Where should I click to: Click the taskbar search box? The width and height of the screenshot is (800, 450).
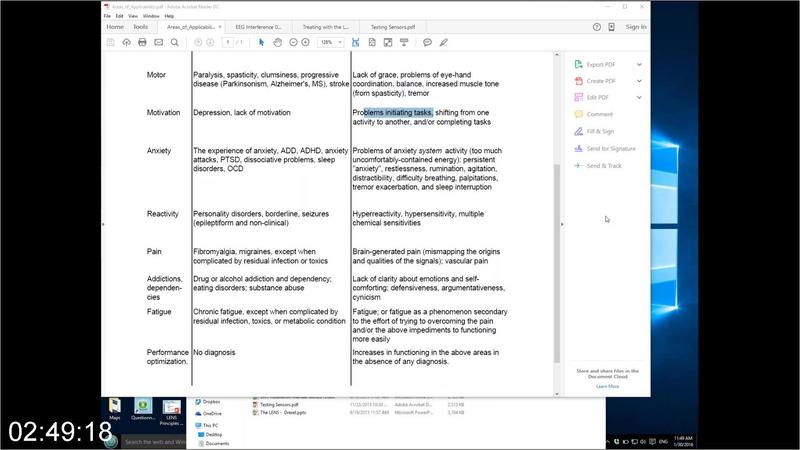(154, 442)
